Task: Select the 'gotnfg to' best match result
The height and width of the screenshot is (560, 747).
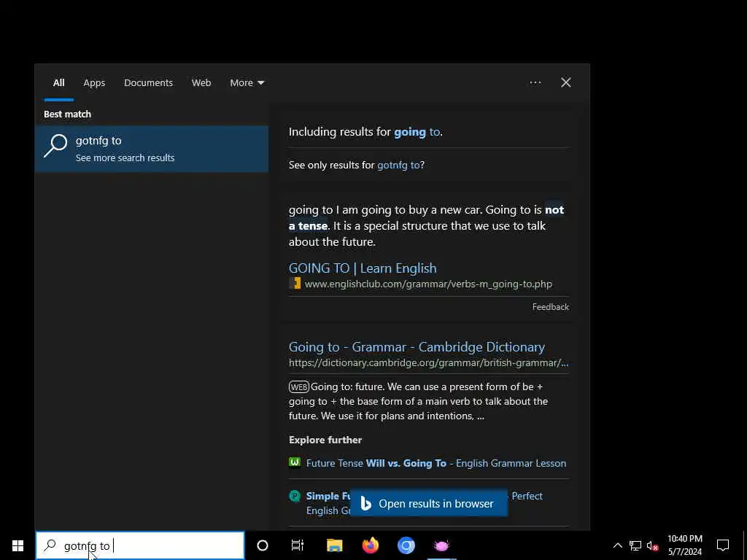Action: tap(152, 149)
